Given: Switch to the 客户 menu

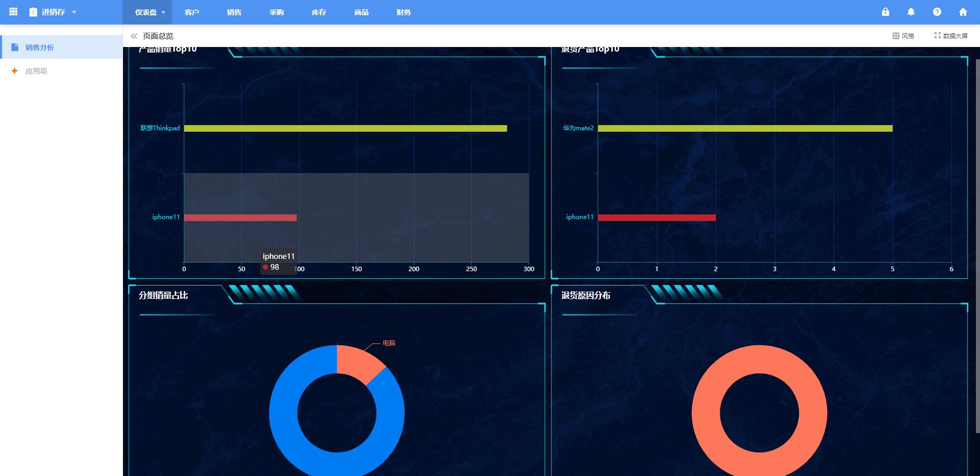Looking at the screenshot, I should (192, 12).
